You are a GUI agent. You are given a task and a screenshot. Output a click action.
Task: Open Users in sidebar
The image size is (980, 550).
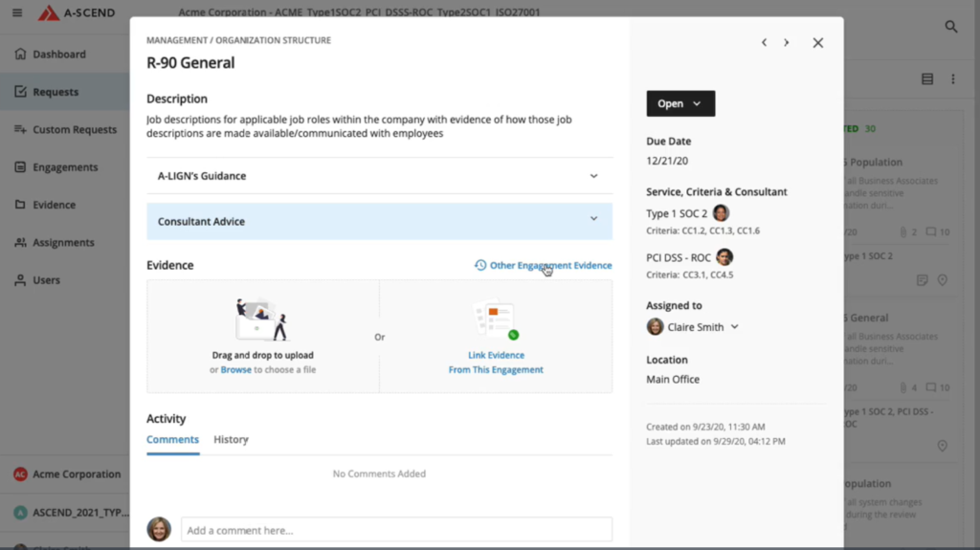click(65, 279)
